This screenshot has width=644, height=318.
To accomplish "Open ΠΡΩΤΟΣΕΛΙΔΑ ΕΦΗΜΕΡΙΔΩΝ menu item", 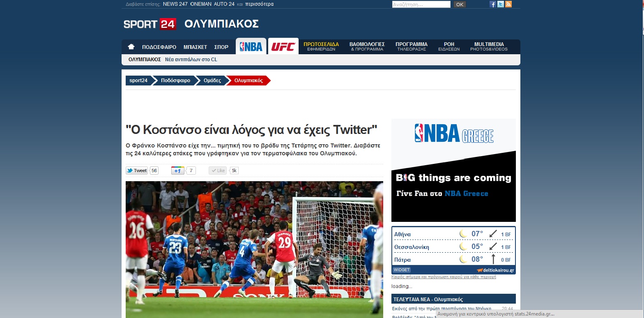I will click(321, 46).
